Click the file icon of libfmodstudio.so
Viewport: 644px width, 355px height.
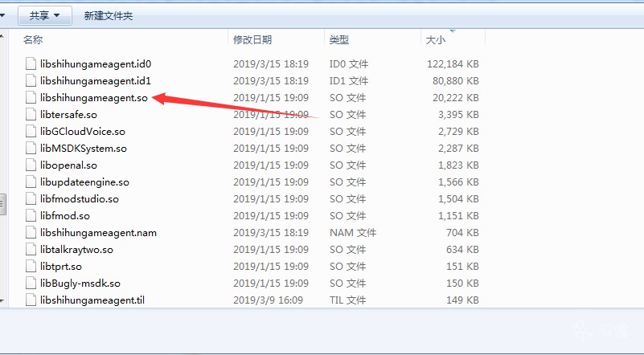point(31,198)
